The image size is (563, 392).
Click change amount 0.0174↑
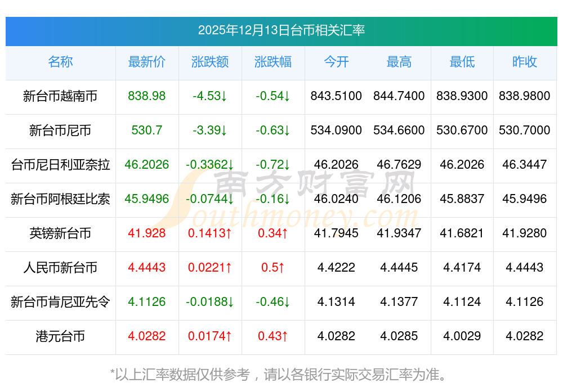tap(209, 336)
